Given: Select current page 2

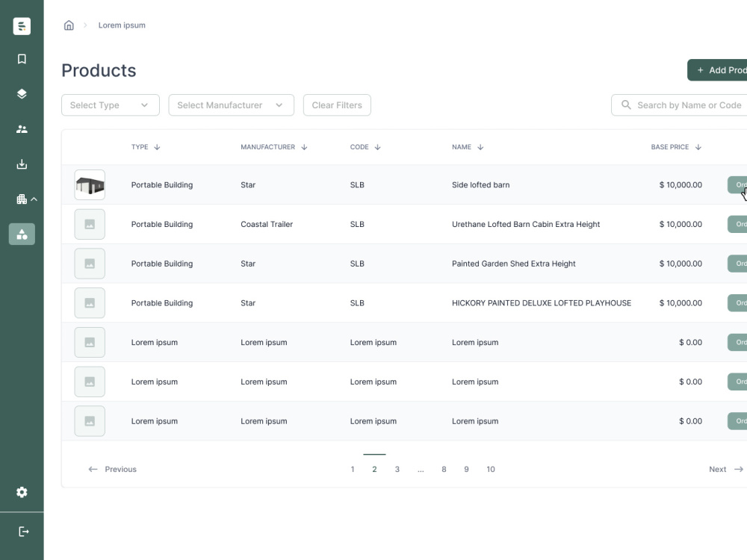Looking at the screenshot, I should tap(374, 470).
